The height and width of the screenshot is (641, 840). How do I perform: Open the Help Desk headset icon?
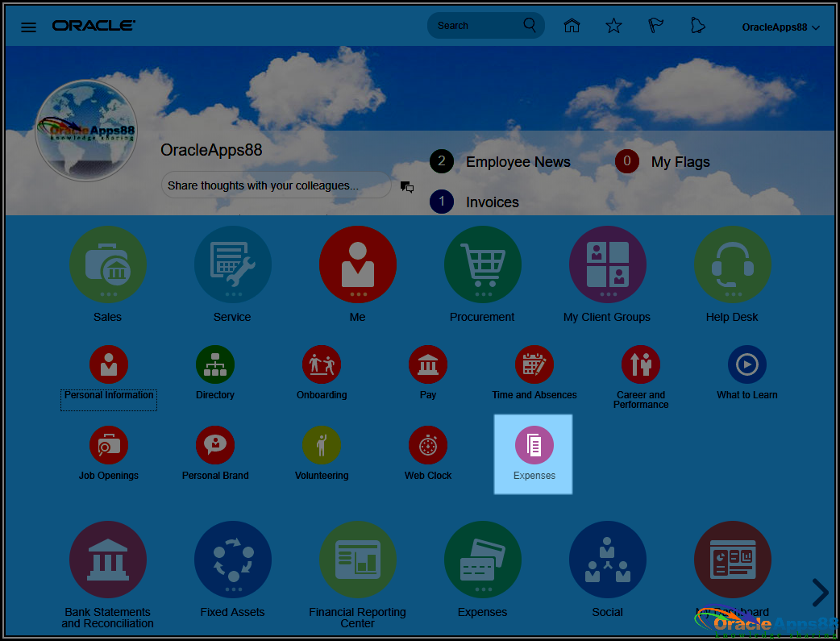tap(732, 264)
